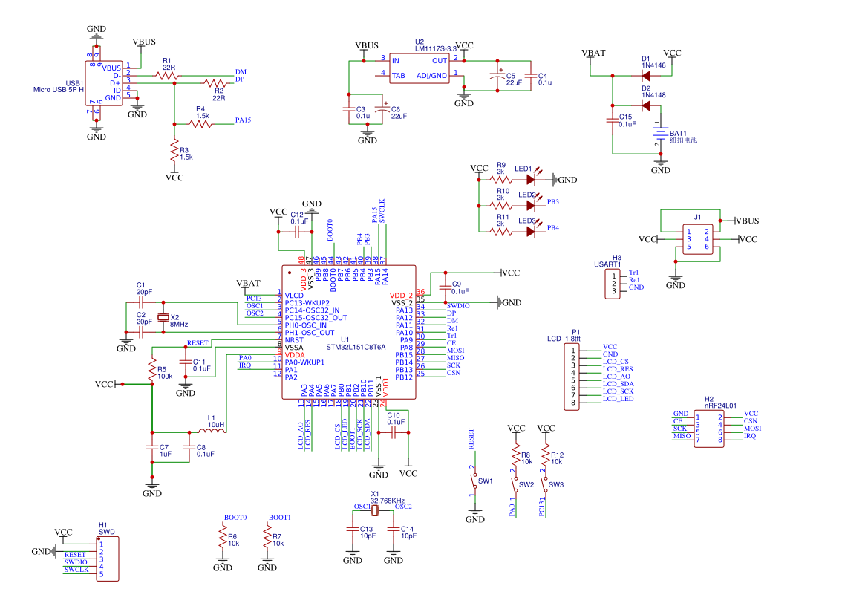This screenshot has width=868, height=615.
Task: Select the MOSI net label on U1 pin 28
Action: 456,351
